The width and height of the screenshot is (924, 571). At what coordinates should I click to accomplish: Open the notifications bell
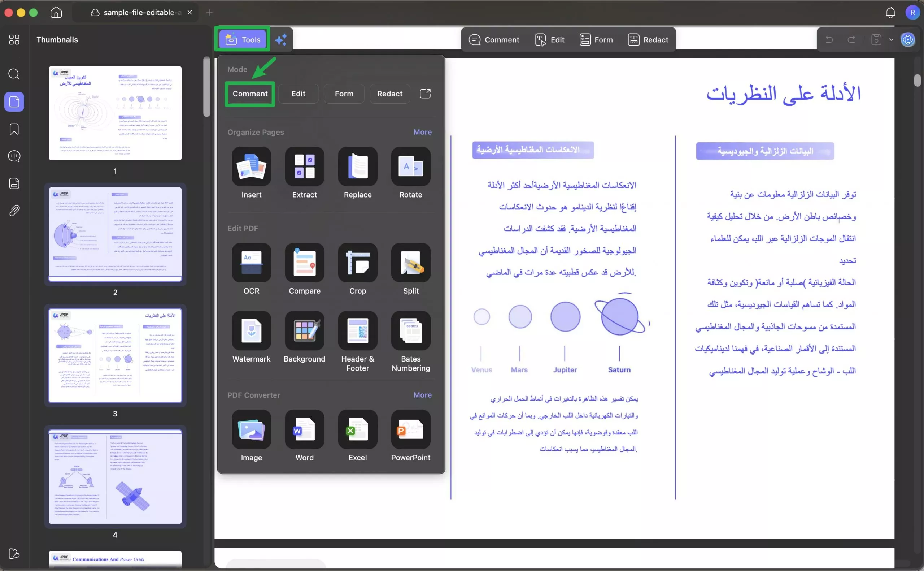[x=890, y=13]
